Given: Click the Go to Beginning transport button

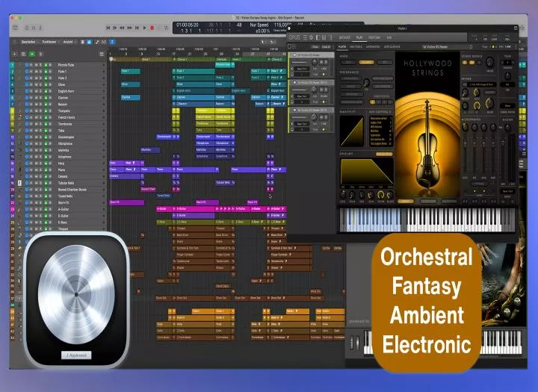Looking at the screenshot, I should pyautogui.click(x=108, y=28).
